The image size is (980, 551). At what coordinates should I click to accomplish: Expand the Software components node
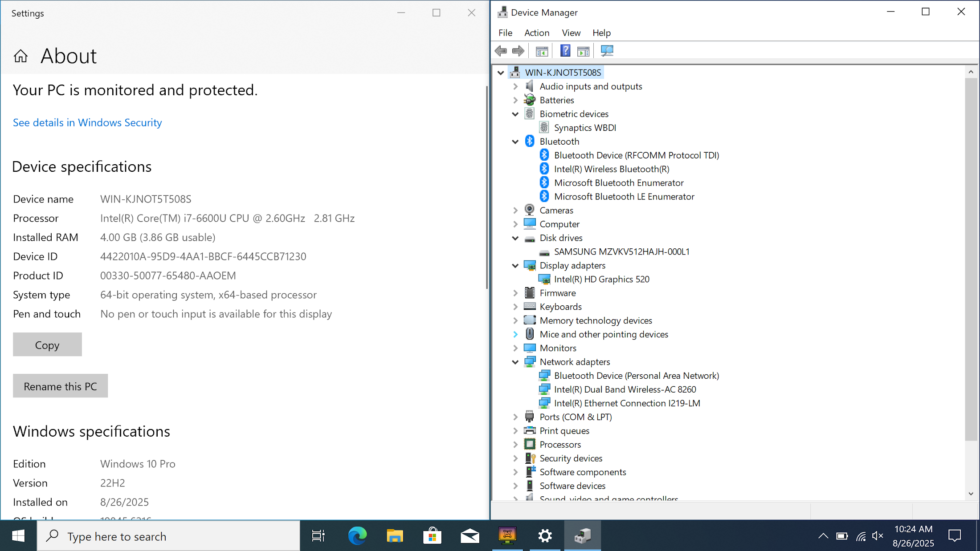[x=515, y=472]
